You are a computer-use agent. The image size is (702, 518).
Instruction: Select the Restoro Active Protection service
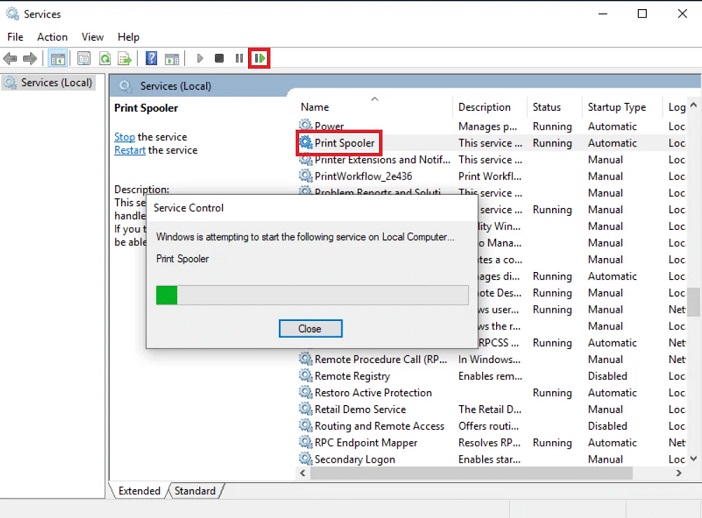pyautogui.click(x=492, y=392)
